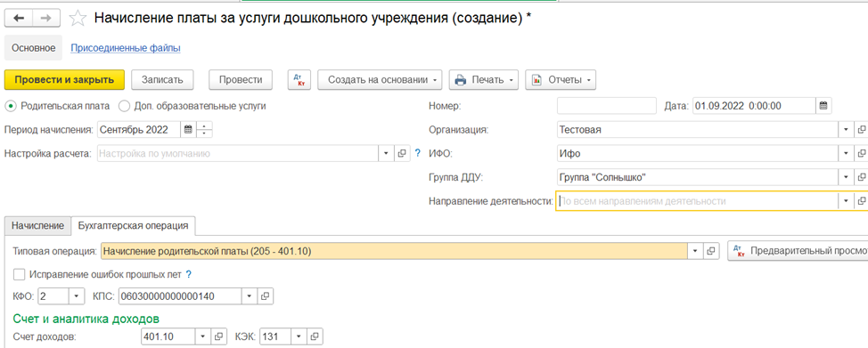Open Организация record with open icon

point(861,130)
